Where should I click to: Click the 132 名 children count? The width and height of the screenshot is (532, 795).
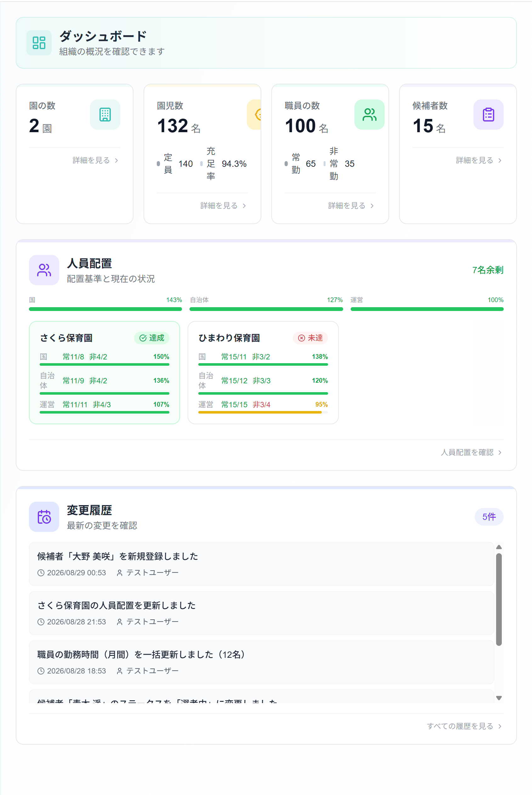(179, 126)
